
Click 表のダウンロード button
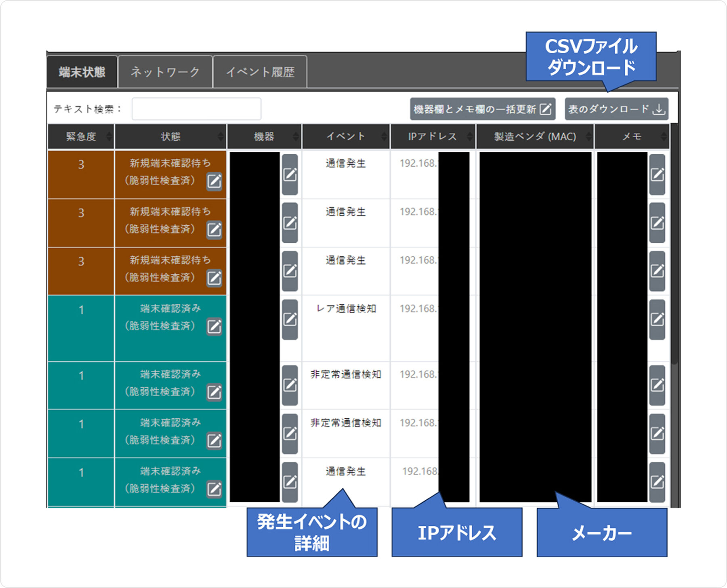coord(616,109)
